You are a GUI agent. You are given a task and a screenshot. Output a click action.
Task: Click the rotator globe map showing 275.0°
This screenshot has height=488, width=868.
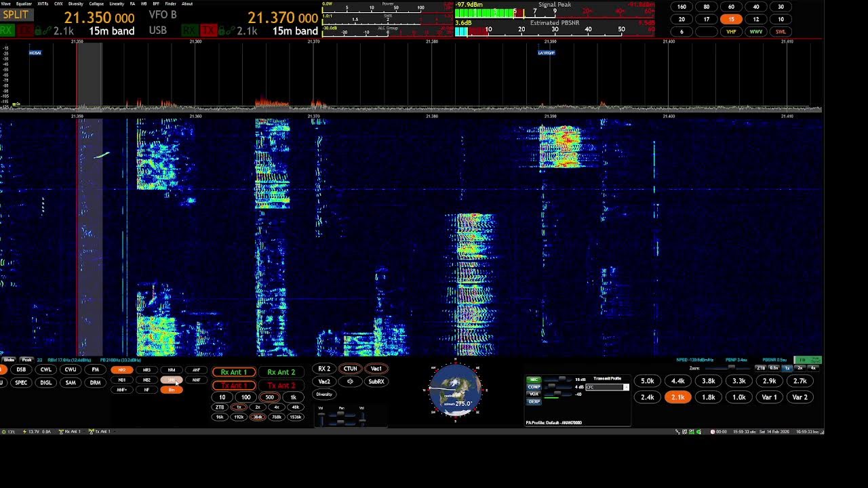[456, 391]
